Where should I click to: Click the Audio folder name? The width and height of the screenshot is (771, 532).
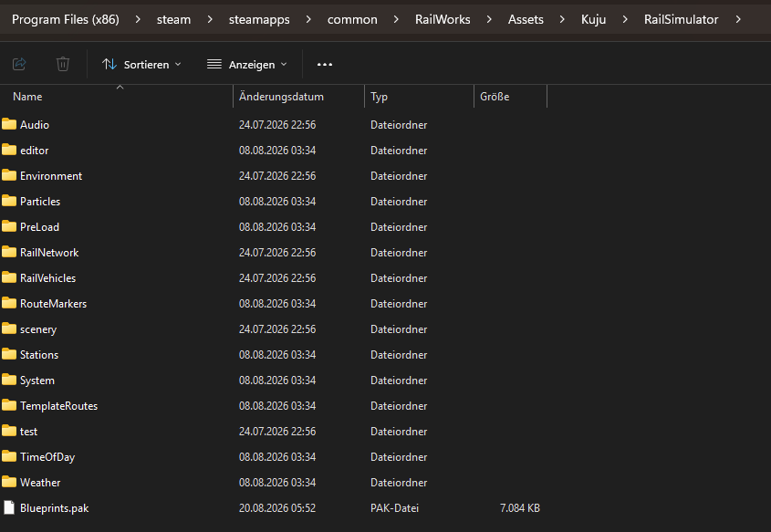(35, 124)
